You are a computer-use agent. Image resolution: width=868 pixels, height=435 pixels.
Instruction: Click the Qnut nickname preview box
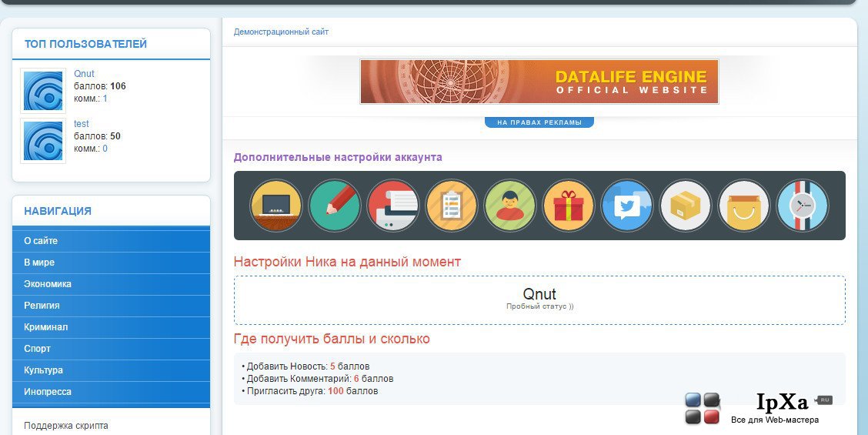point(539,299)
